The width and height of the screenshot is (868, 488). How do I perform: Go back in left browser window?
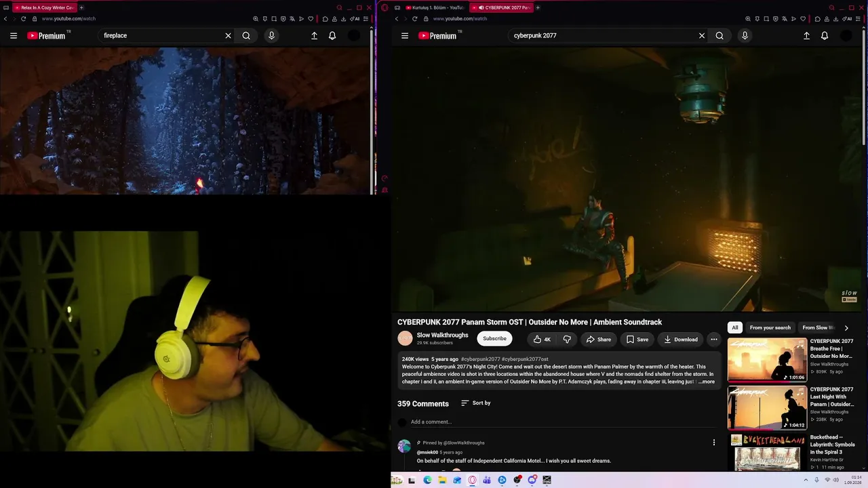[5, 19]
